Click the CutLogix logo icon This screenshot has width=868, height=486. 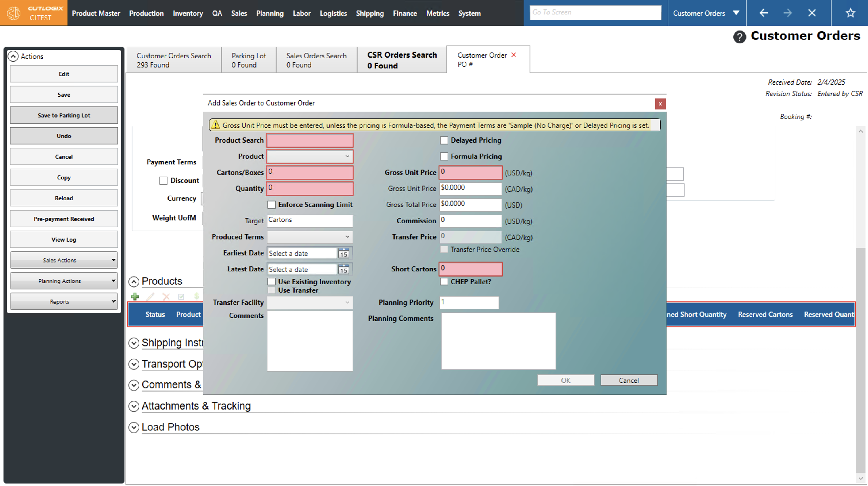click(x=14, y=13)
